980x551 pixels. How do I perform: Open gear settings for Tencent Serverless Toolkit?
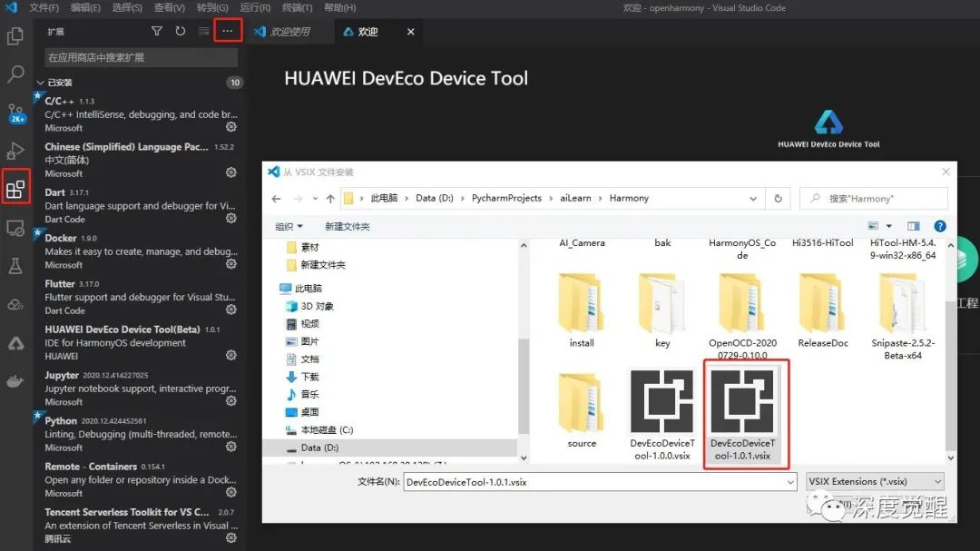pyautogui.click(x=231, y=538)
